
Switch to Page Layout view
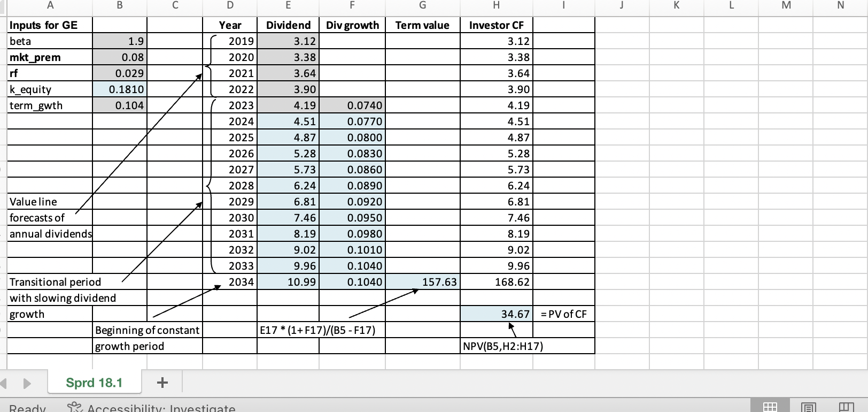(x=808, y=407)
